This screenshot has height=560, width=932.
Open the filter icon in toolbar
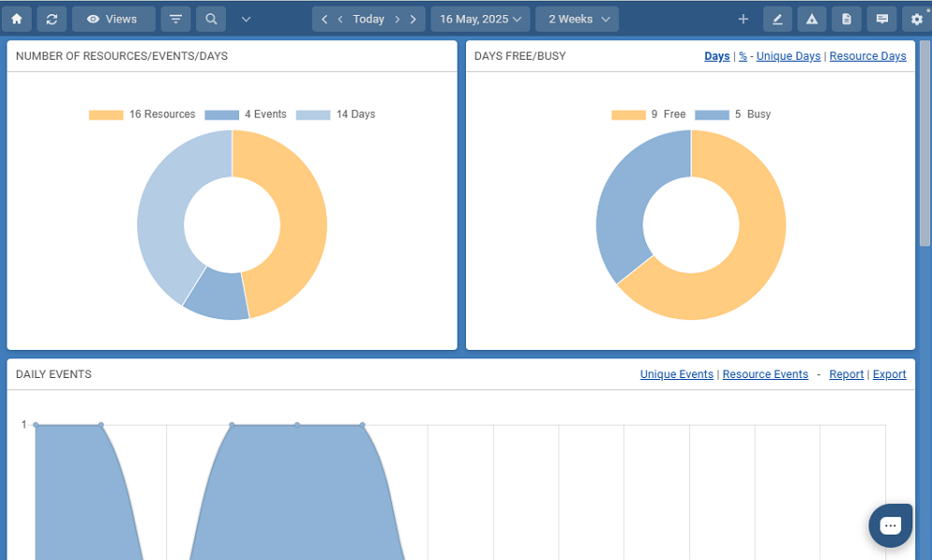point(176,19)
